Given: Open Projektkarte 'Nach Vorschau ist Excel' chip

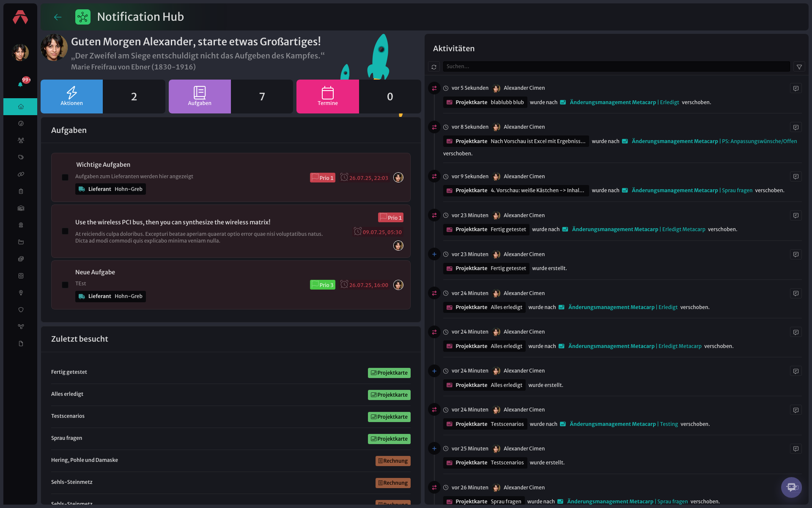Looking at the screenshot, I should coord(516,141).
